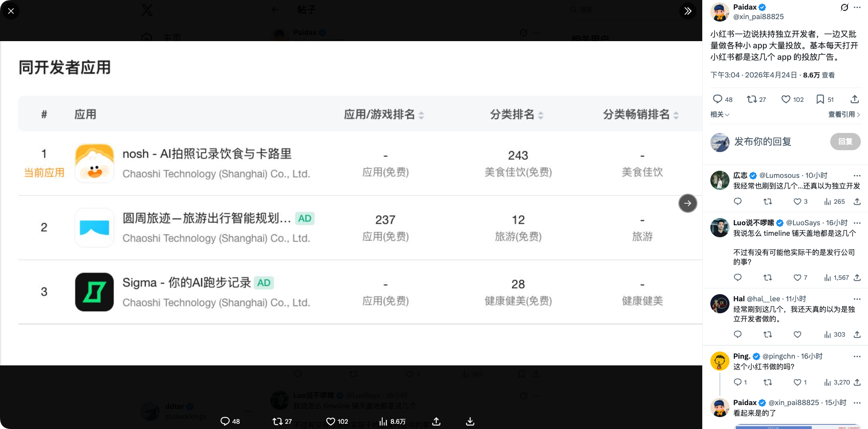Bookmark the post by Paidax
This screenshot has width=868, height=429.
click(820, 99)
